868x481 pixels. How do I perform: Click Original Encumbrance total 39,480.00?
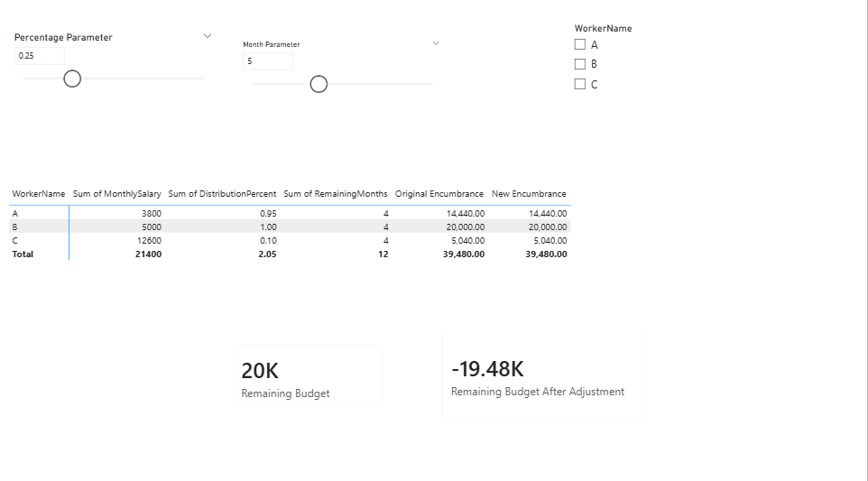click(x=464, y=254)
